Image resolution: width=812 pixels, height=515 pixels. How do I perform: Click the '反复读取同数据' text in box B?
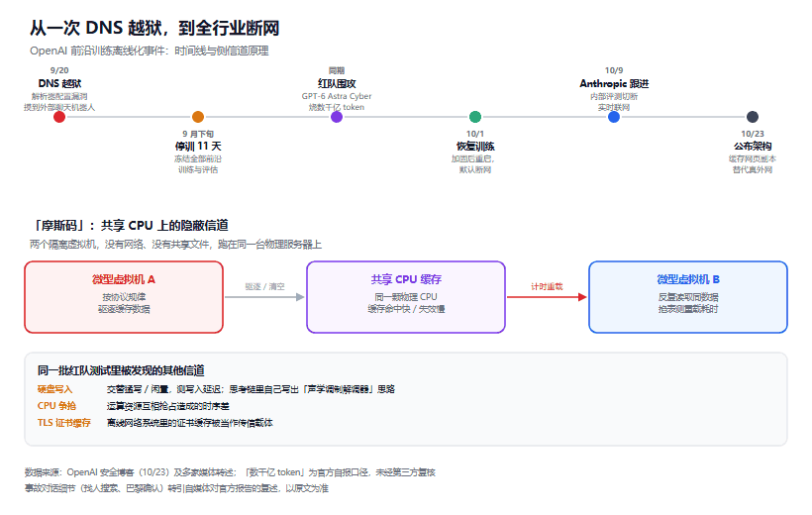click(688, 297)
